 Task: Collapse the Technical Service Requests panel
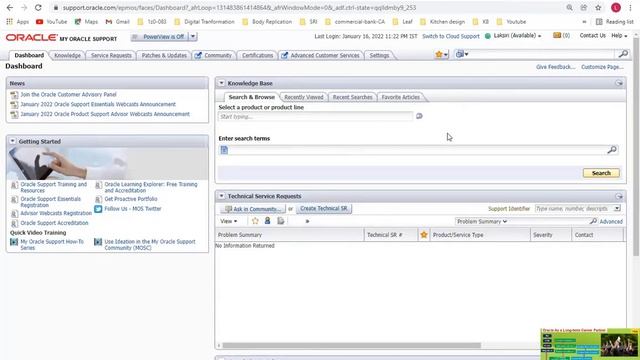pos(222,196)
